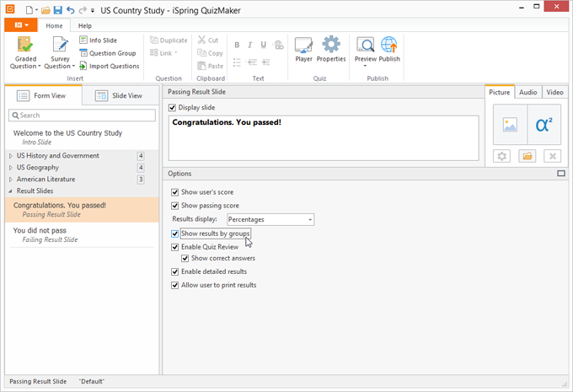Click Import Questions
573x392 pixels.
tap(110, 66)
